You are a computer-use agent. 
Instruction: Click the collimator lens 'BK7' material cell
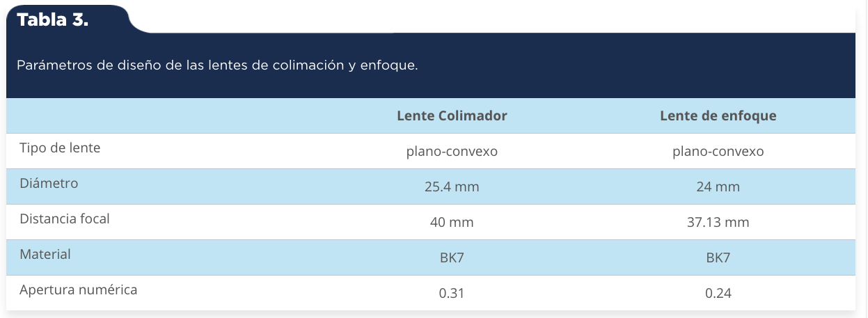[x=452, y=258]
